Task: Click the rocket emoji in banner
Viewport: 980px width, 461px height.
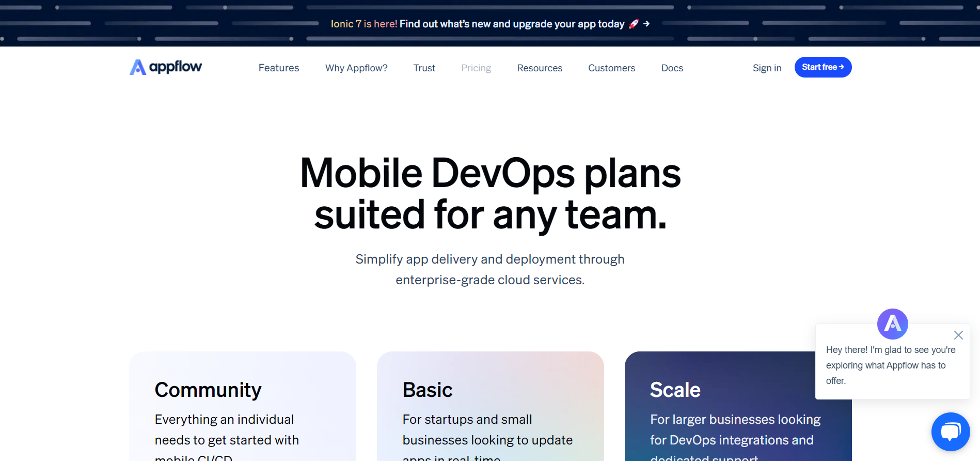Action: tap(634, 24)
